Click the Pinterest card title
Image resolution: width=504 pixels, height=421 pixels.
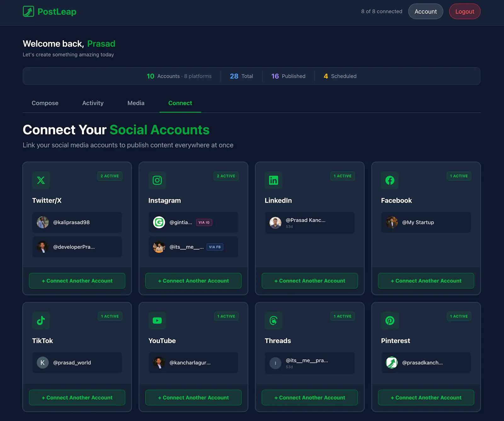point(395,341)
